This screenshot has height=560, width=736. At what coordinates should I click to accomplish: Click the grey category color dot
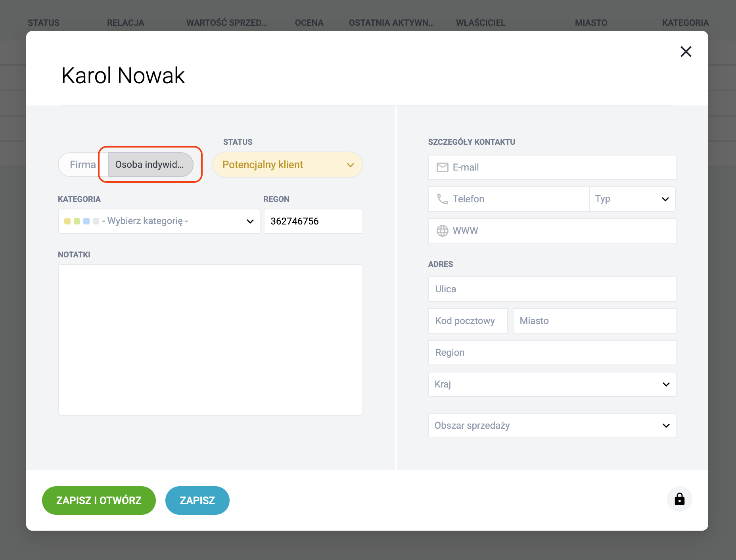96,221
